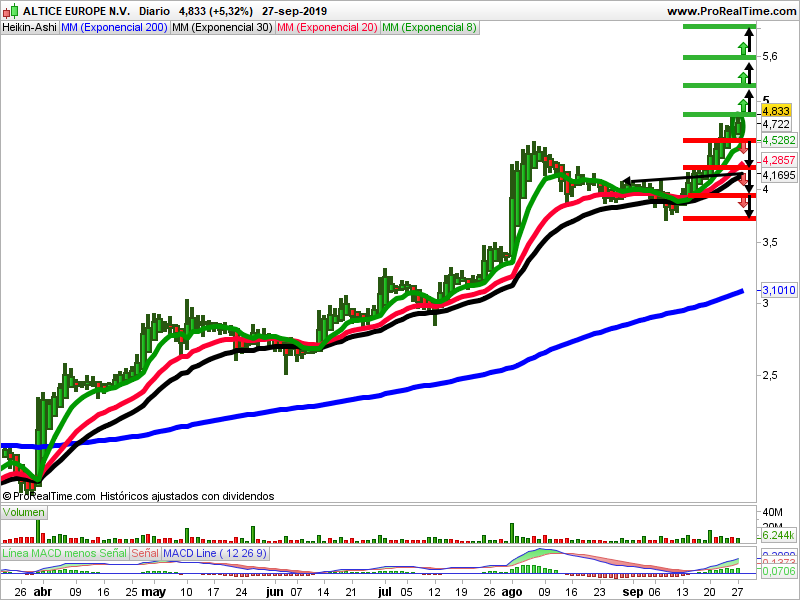Click the jun month label on time axis

click(274, 592)
